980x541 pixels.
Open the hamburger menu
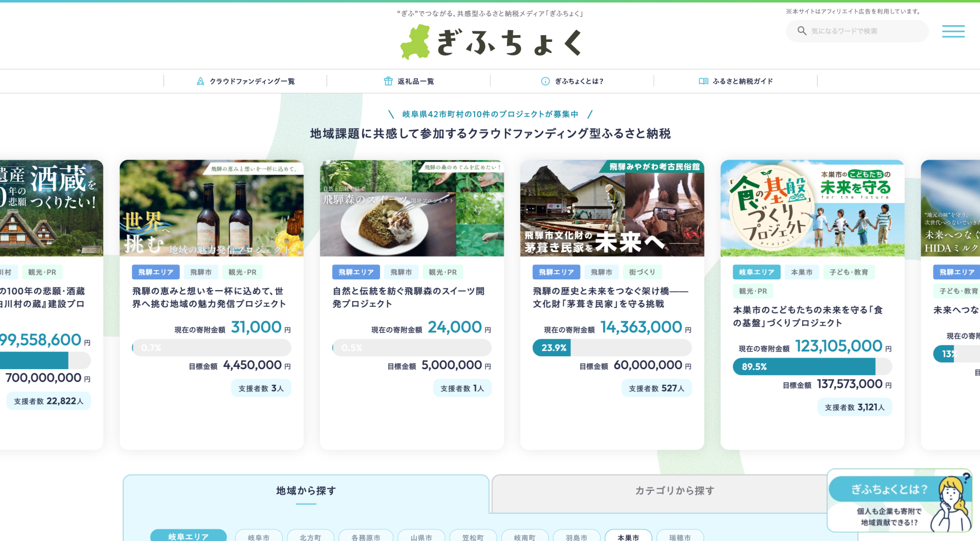(953, 31)
